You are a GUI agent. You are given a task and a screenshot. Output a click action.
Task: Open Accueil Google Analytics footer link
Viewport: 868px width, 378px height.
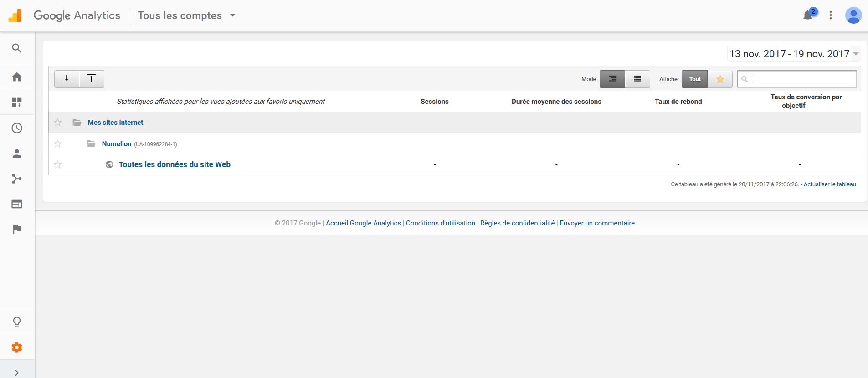click(x=363, y=223)
